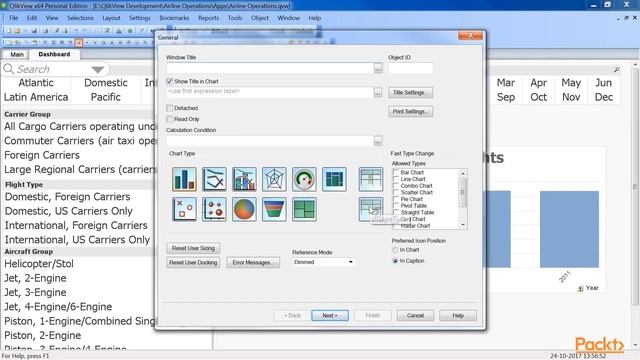The width and height of the screenshot is (640, 360).
Task: Click the Calculation Condition input field
Action: tap(270, 141)
